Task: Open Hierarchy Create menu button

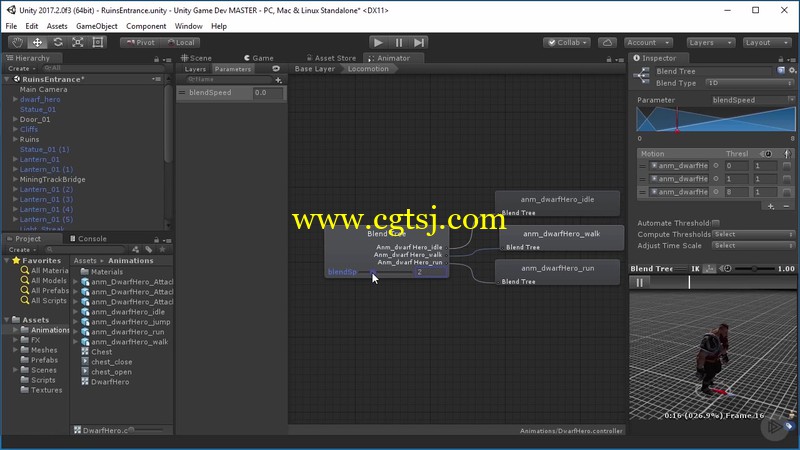Action: pyautogui.click(x=21, y=68)
